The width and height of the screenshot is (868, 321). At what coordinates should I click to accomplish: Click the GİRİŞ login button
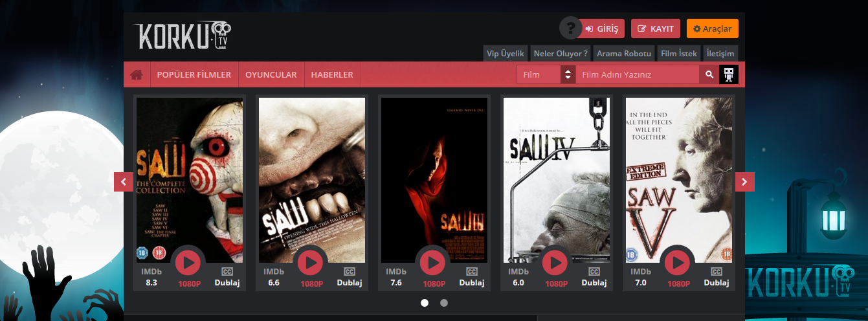pos(602,28)
